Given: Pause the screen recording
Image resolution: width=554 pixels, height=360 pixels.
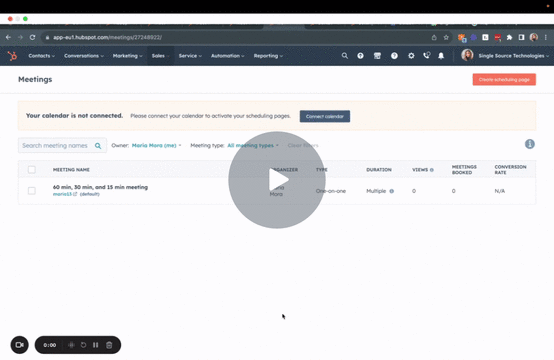Looking at the screenshot, I should click(x=96, y=345).
